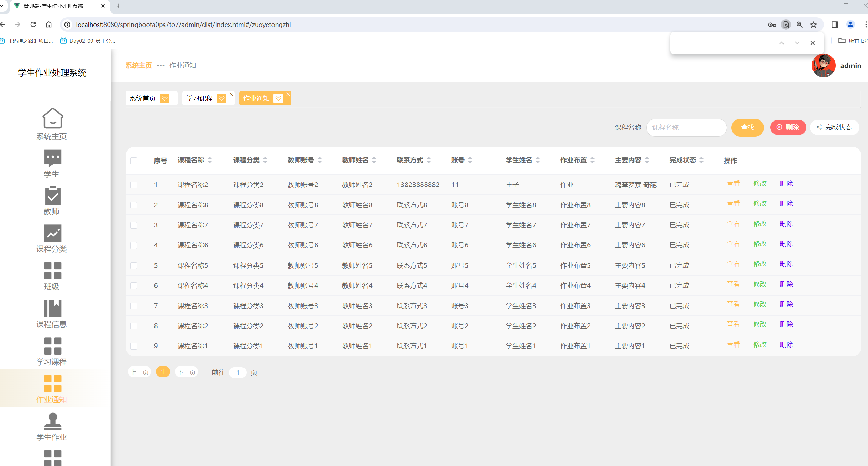Click 查看 in row 1

(x=733, y=183)
